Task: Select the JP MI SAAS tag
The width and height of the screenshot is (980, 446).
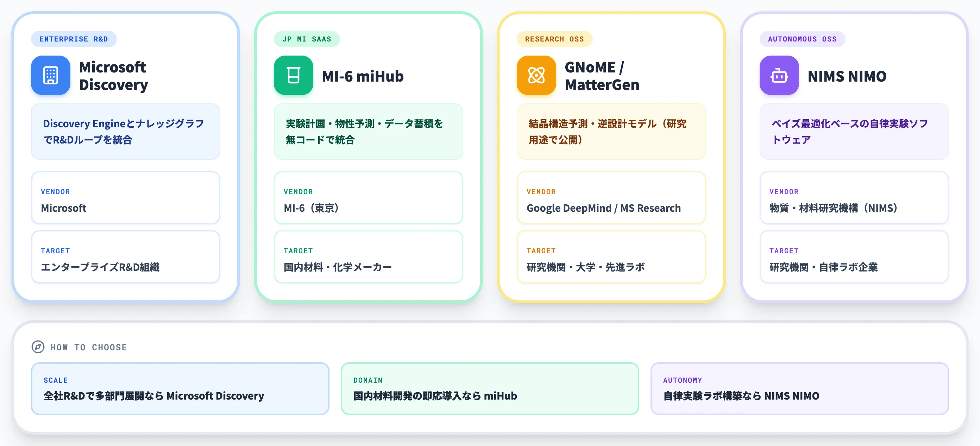Action: click(x=307, y=39)
